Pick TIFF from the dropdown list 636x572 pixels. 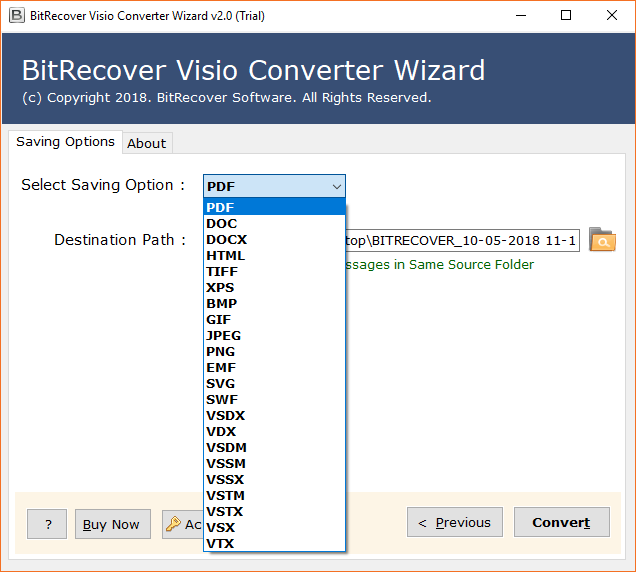click(274, 271)
